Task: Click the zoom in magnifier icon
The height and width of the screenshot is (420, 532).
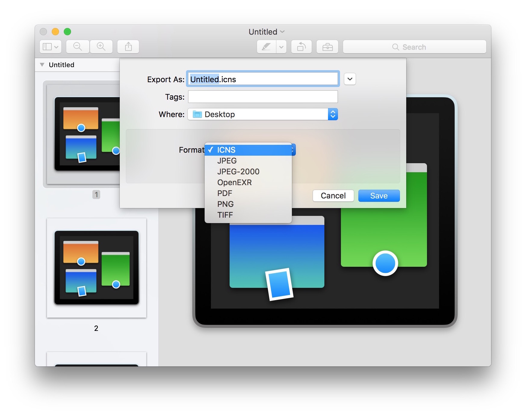Action: pos(101,47)
